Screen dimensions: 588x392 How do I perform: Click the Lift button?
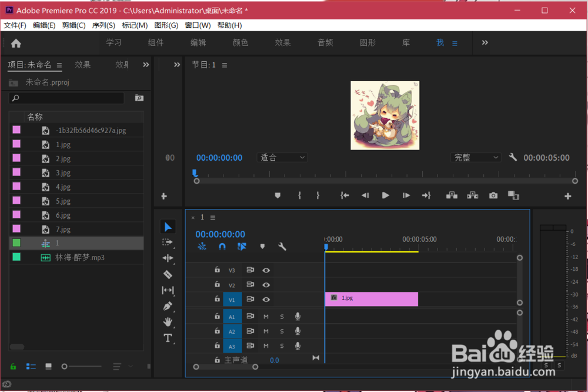click(452, 195)
